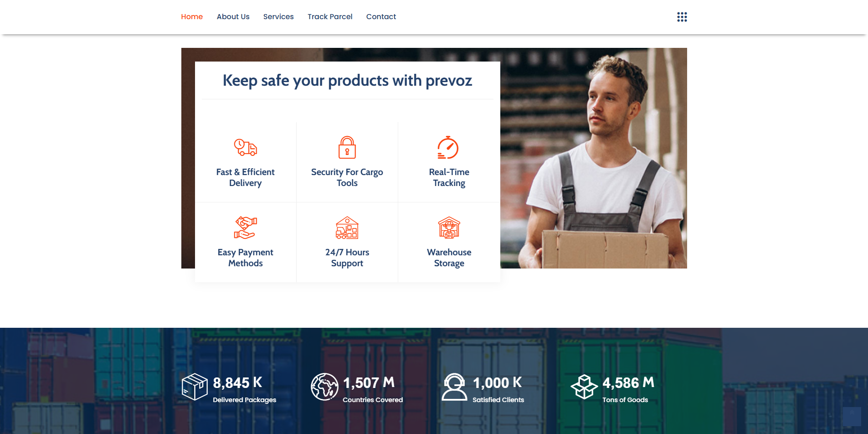Click the delivery truck clock icon
The width and height of the screenshot is (868, 434).
tap(245, 147)
